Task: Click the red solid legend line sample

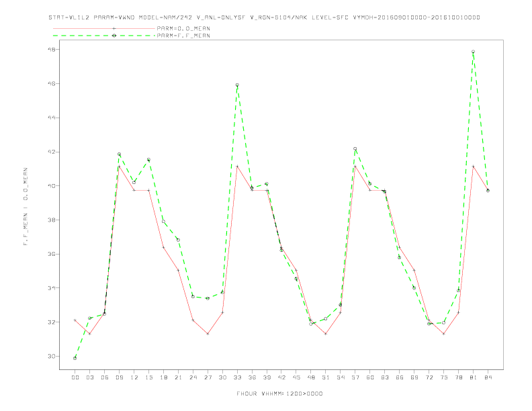Action: point(104,28)
